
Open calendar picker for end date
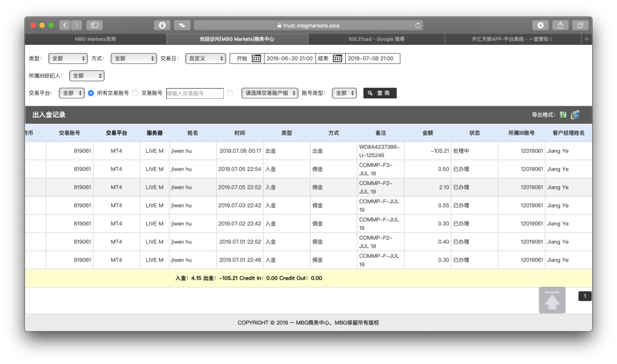point(337,58)
